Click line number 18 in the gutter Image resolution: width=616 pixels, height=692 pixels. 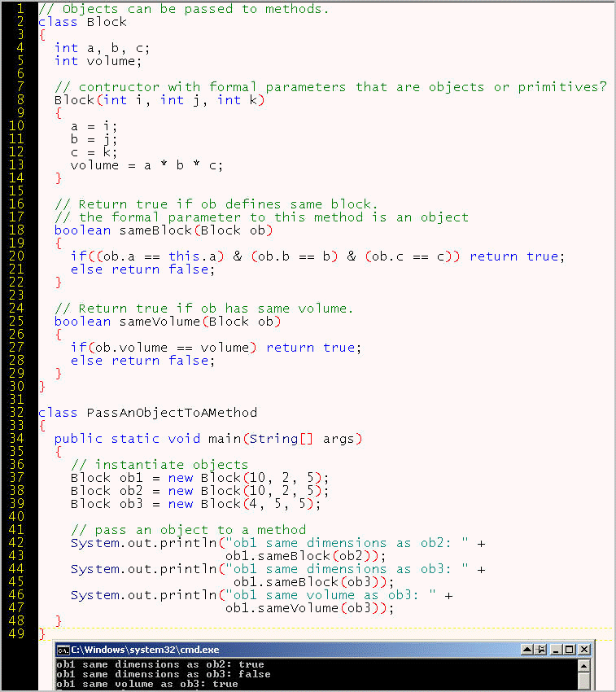coord(16,230)
